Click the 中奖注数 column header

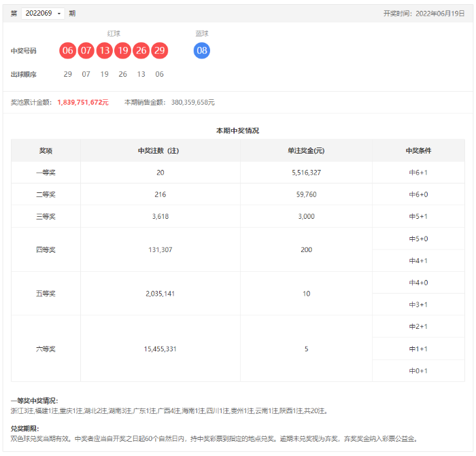(x=160, y=151)
